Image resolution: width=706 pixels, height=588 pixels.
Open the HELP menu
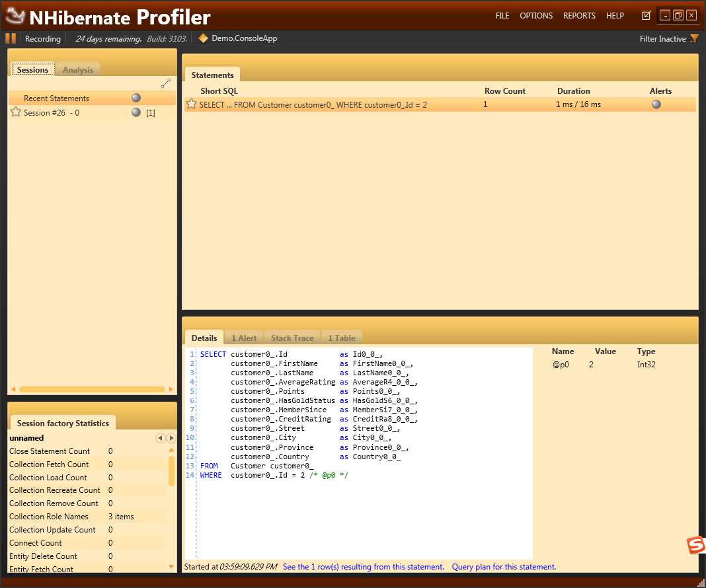[x=615, y=16]
